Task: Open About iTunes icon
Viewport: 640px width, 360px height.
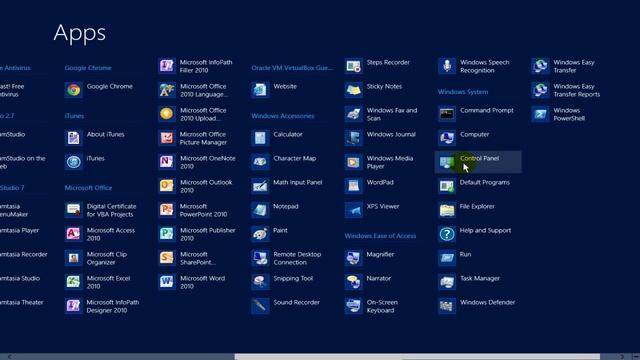Action: 73,138
